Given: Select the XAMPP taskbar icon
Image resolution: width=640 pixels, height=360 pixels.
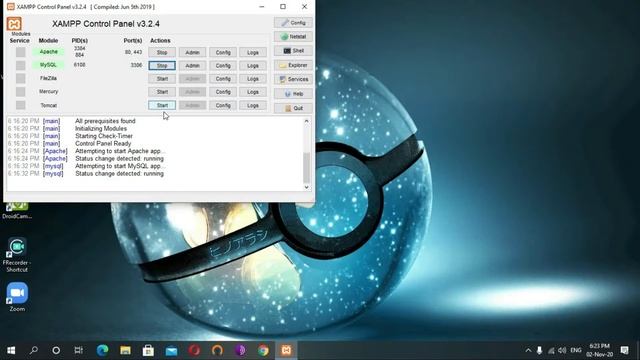Looking at the screenshot, I should coord(286,350).
